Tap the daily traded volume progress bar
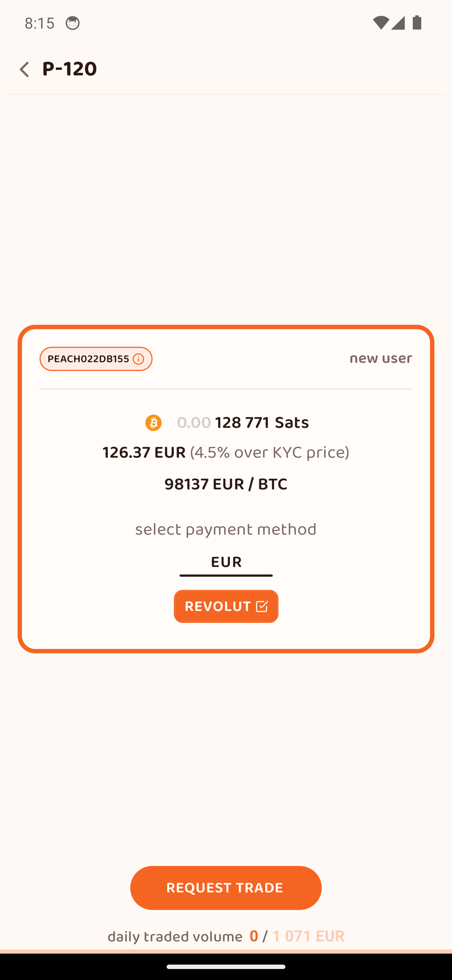Screen dimensions: 452x980 point(226,951)
